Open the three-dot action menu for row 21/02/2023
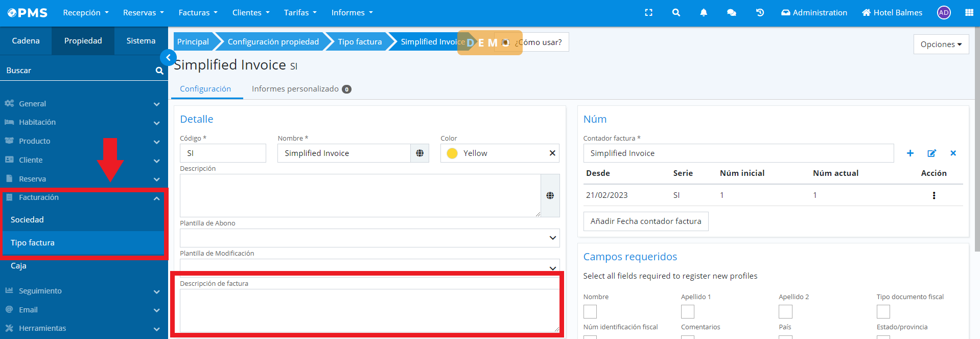This screenshot has width=980, height=339. tap(934, 195)
